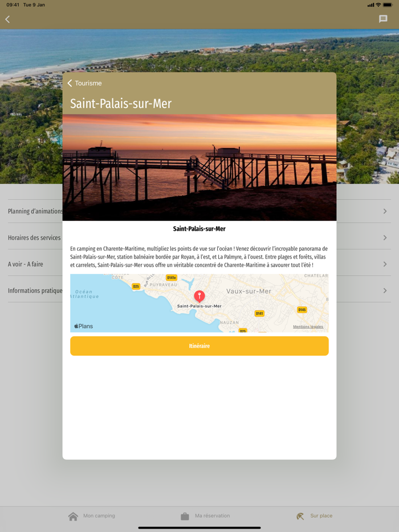The width and height of the screenshot is (399, 532).
Task: Expand Informations pratiques row chevron
Action: 385,290
